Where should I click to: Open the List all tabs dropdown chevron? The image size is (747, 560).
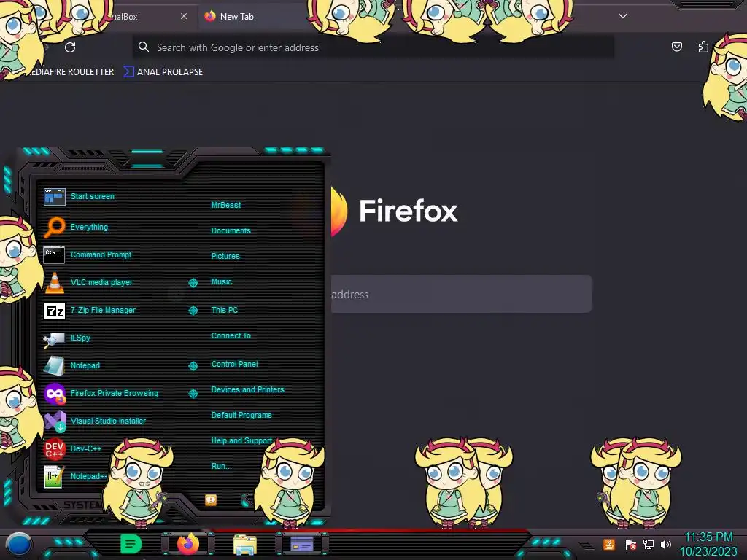(x=623, y=16)
